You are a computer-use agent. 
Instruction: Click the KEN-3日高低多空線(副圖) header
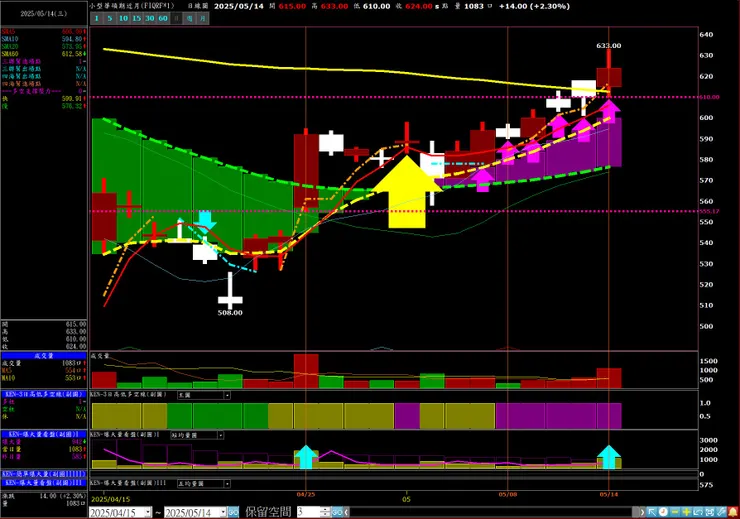[44, 394]
